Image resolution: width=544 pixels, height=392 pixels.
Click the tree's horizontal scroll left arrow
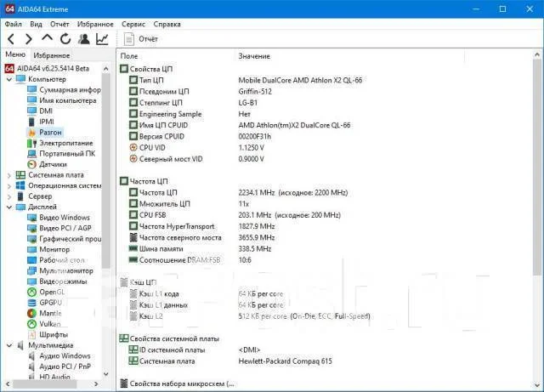click(8, 383)
